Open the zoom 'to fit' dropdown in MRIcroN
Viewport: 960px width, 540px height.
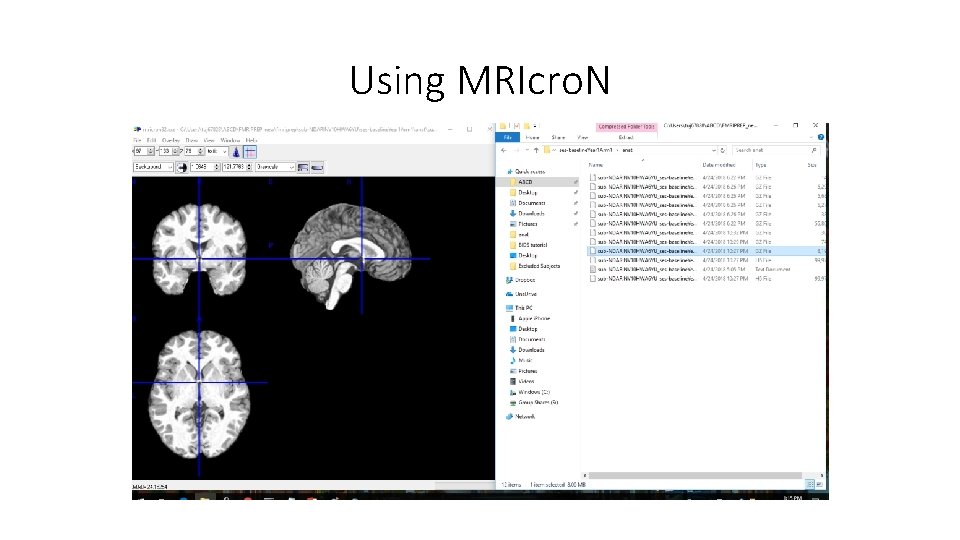(x=217, y=151)
